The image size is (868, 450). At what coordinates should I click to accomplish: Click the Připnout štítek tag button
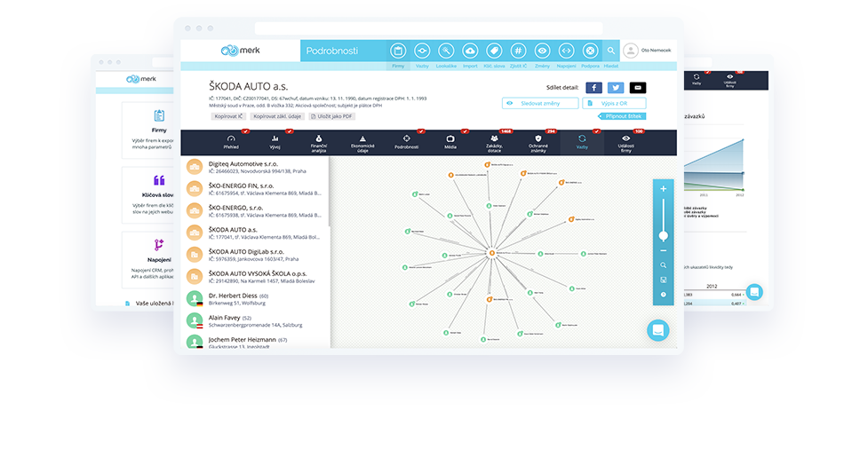tap(622, 116)
